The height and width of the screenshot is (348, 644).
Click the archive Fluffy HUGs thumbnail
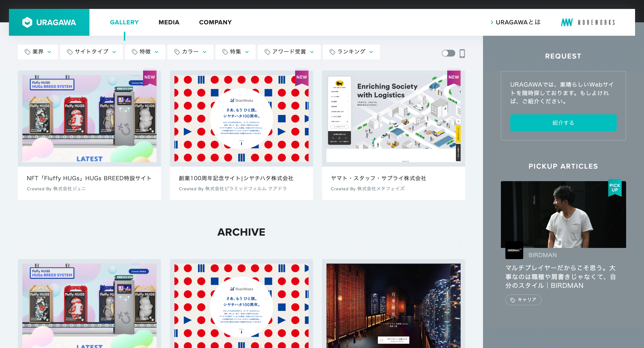point(89,306)
